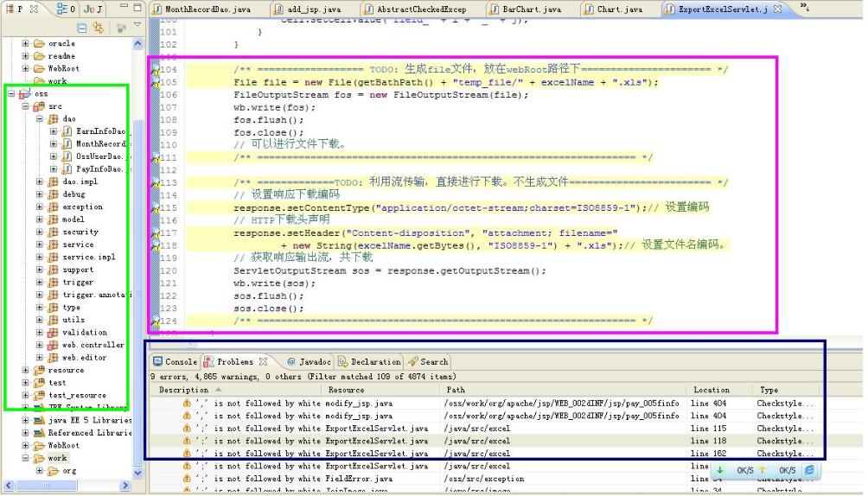Switch to the JUnit view tab
Screen dimensions: 868x496
(93, 9)
